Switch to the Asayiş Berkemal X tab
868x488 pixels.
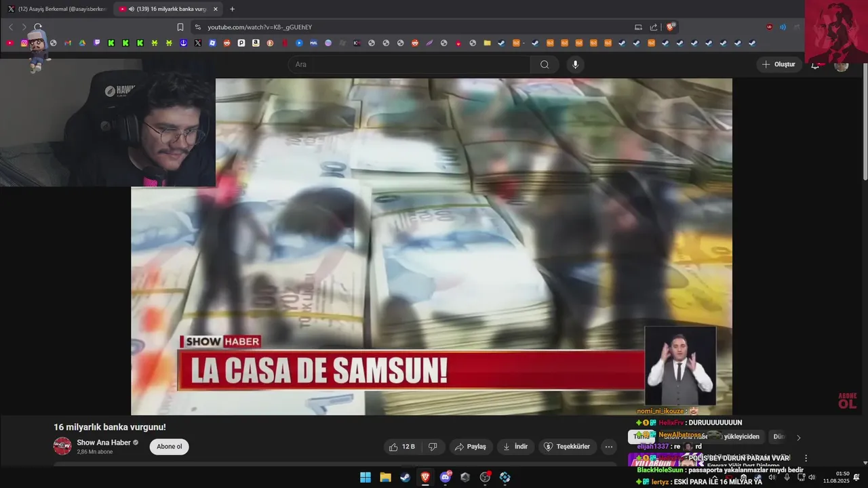pos(56,9)
